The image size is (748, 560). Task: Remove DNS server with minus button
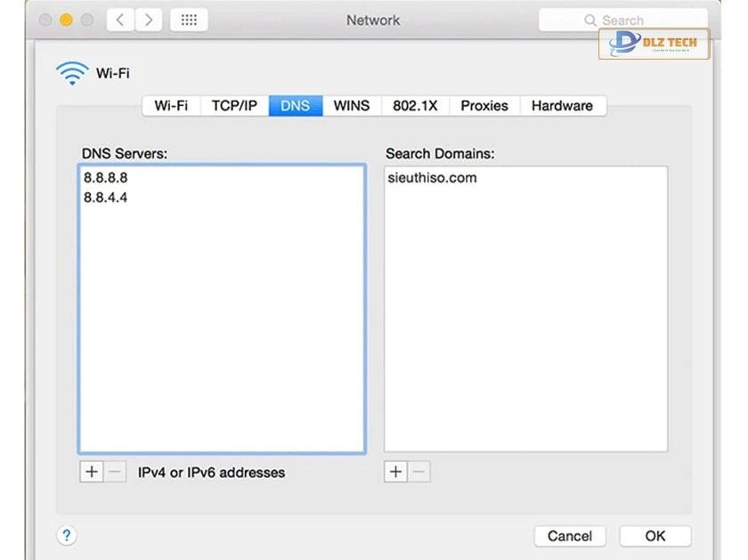[x=115, y=472]
